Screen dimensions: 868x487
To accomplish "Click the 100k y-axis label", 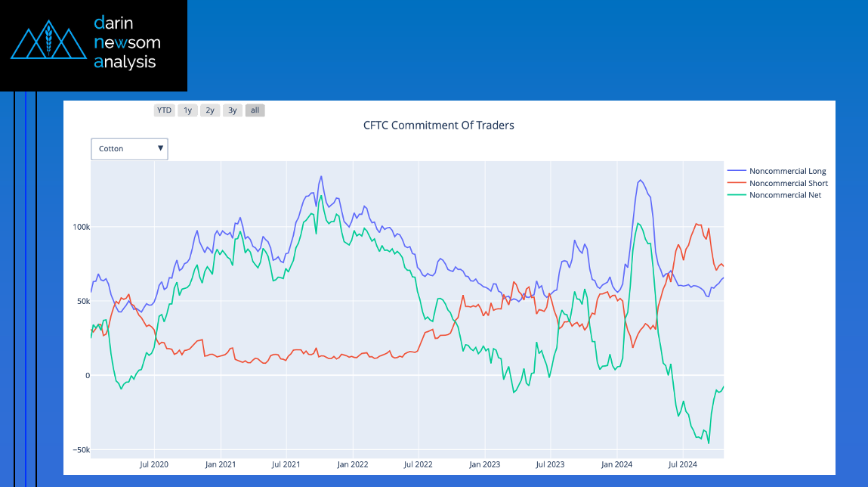I will pos(81,227).
